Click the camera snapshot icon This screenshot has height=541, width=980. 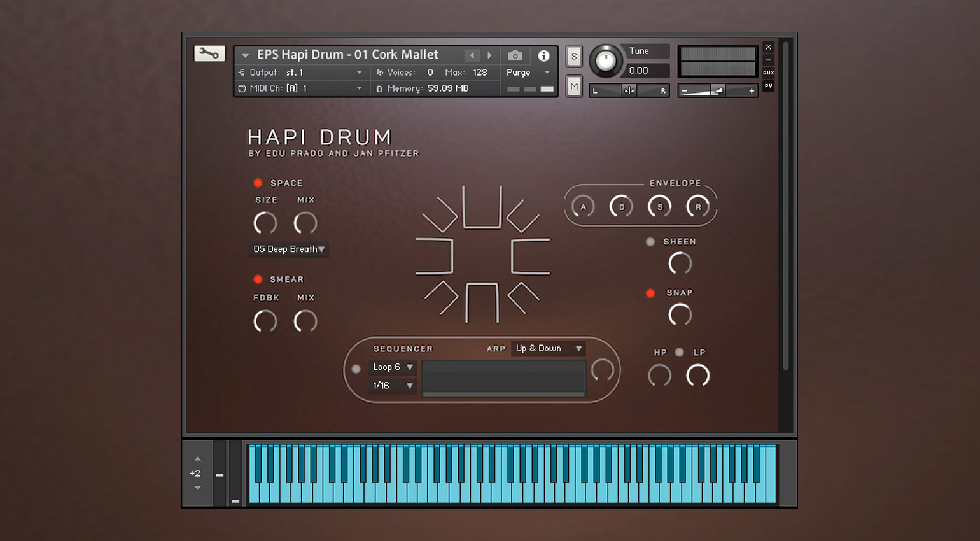point(515,55)
